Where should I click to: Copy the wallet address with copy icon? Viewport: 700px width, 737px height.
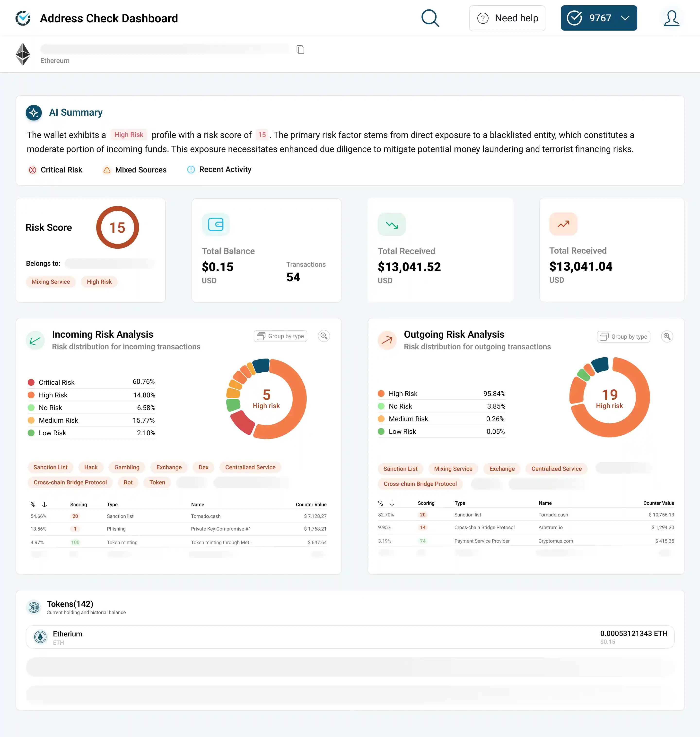click(300, 50)
